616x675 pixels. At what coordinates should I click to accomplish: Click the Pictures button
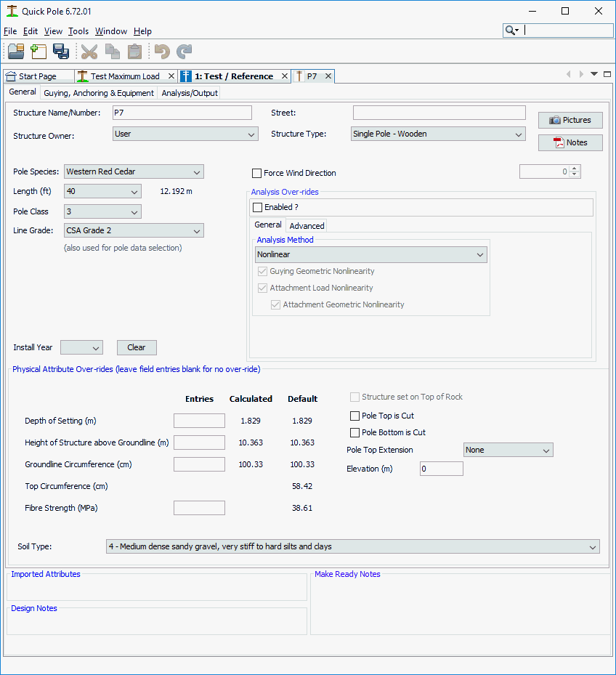point(570,120)
